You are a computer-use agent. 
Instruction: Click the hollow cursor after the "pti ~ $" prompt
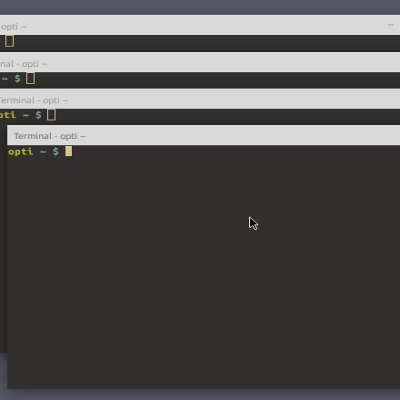[x=51, y=115]
